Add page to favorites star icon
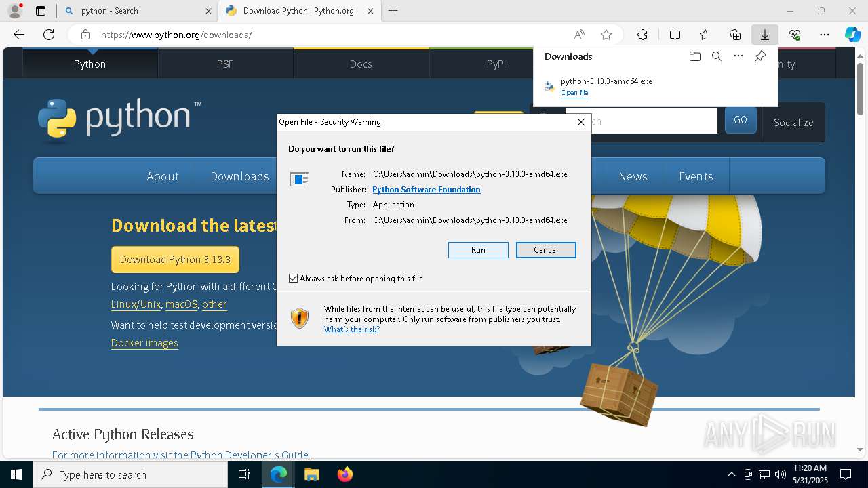This screenshot has width=868, height=488. [606, 35]
